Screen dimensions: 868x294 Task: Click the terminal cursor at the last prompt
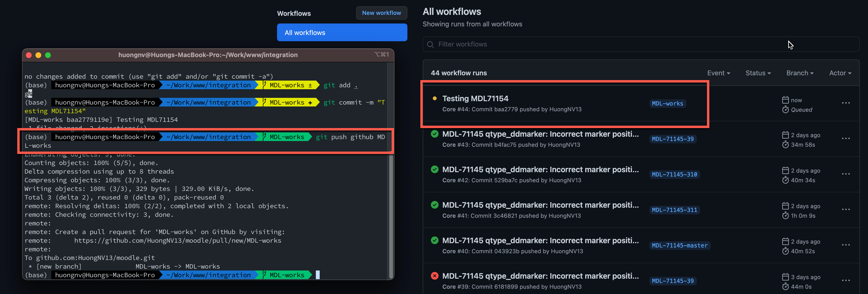(318, 275)
